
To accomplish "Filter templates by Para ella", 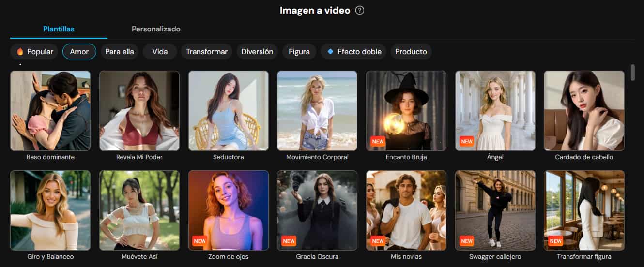I will 120,52.
